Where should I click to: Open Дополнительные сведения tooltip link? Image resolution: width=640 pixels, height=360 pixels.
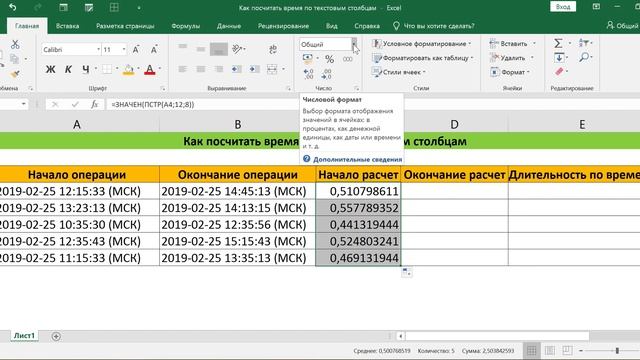coord(357,159)
